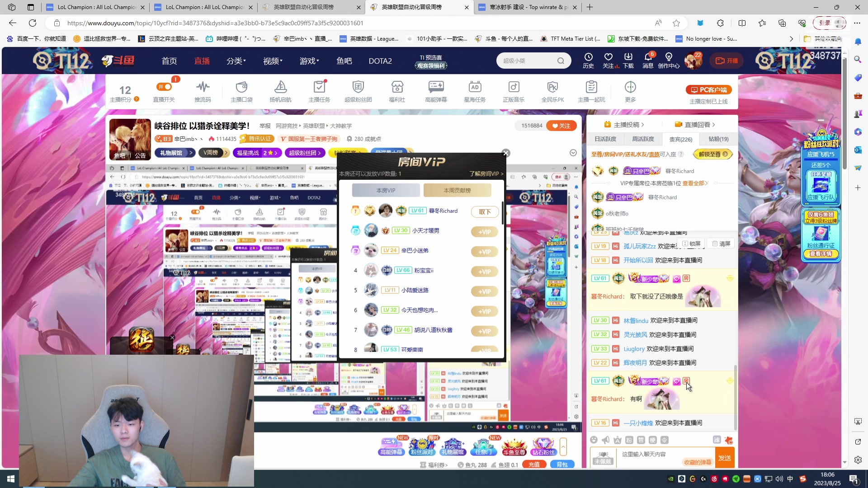This screenshot has width=868, height=488.
Task: Expand the 游戏 dropdown in the nav bar
Action: click(x=309, y=61)
